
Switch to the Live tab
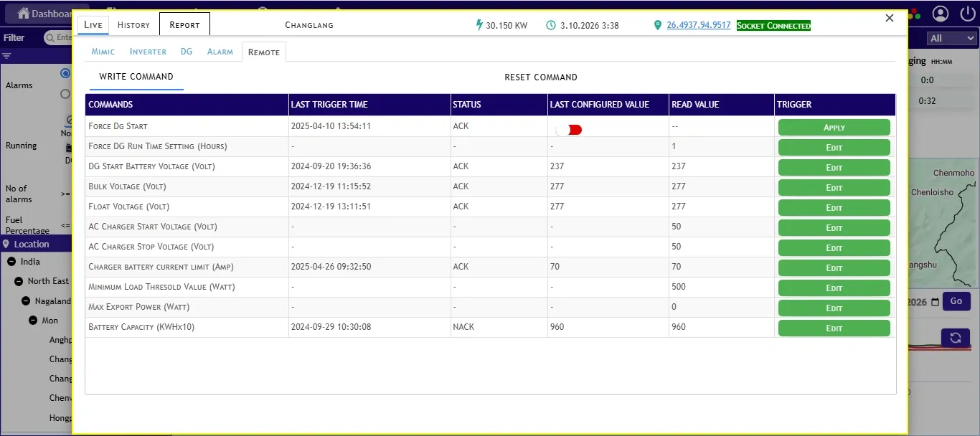click(93, 24)
